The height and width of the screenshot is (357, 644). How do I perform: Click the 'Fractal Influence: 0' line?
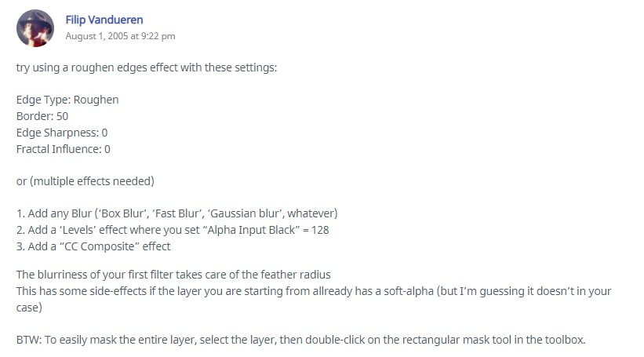coord(64,149)
